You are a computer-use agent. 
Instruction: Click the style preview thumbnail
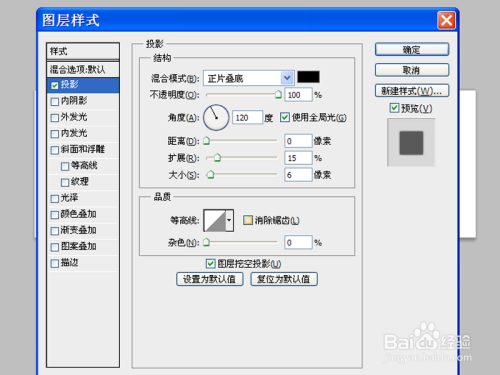click(x=411, y=142)
